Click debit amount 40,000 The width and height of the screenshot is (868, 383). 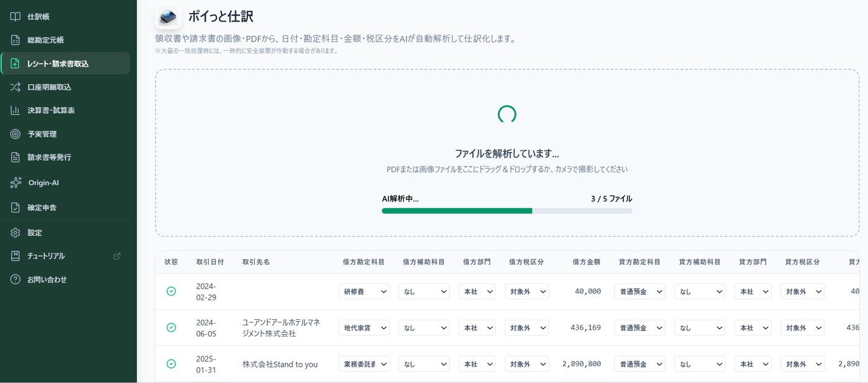588,291
